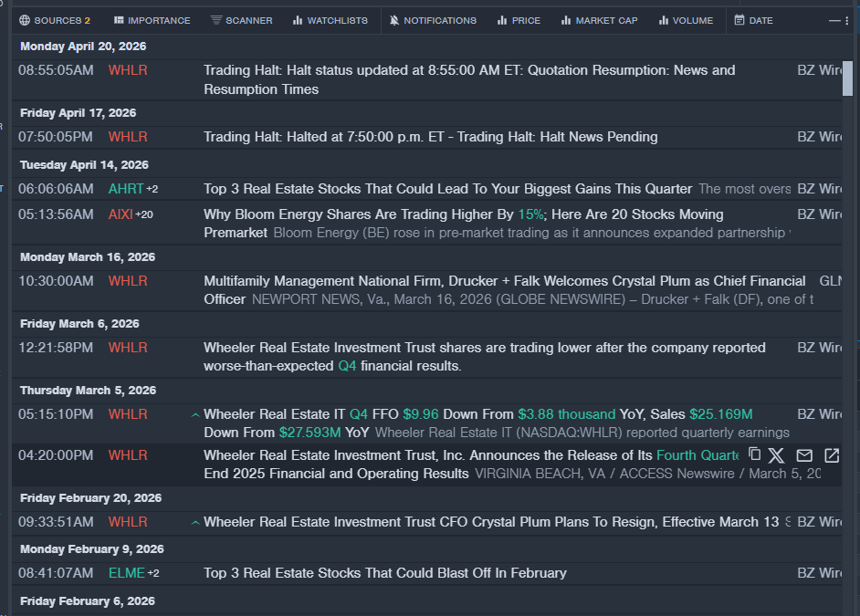This screenshot has height=616, width=860.
Task: Select the Volume filter
Action: [x=686, y=20]
